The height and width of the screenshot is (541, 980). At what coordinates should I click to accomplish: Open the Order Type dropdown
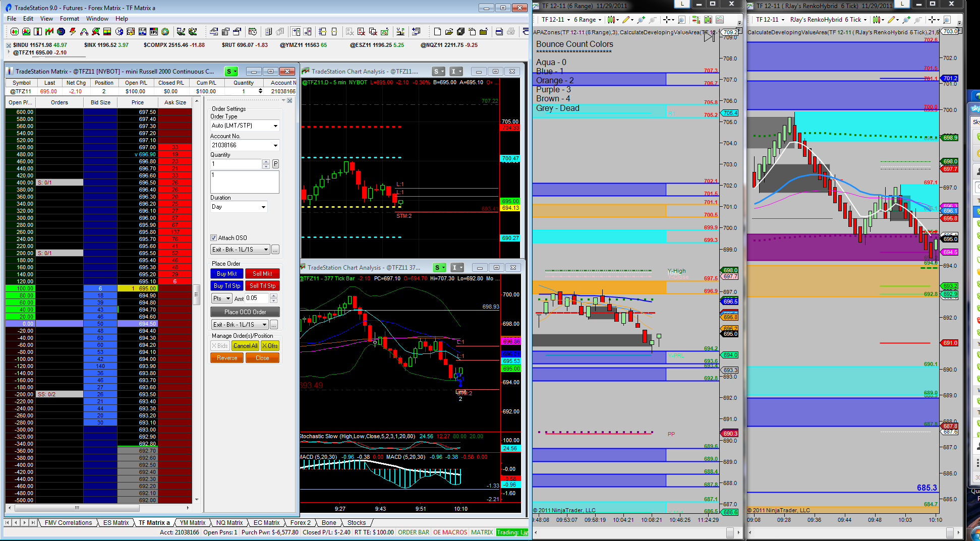245,126
